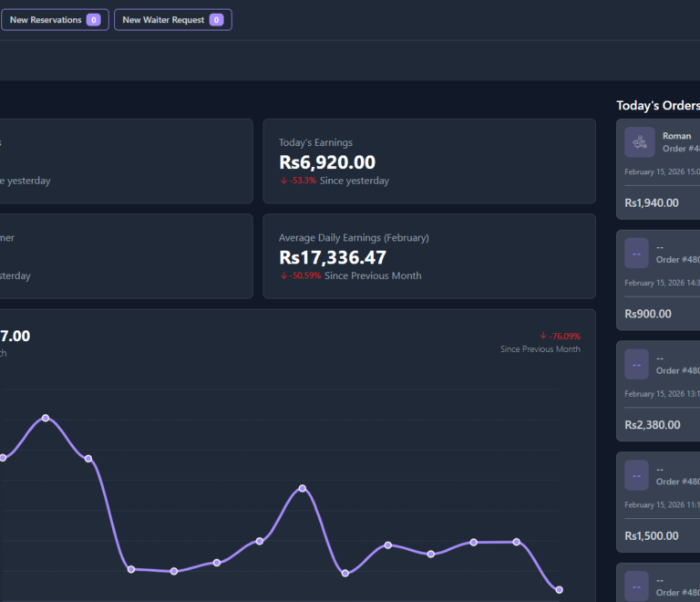The height and width of the screenshot is (602, 700).
Task: Click the Rs1,940.00 total on Roman's order
Action: pyautogui.click(x=652, y=202)
